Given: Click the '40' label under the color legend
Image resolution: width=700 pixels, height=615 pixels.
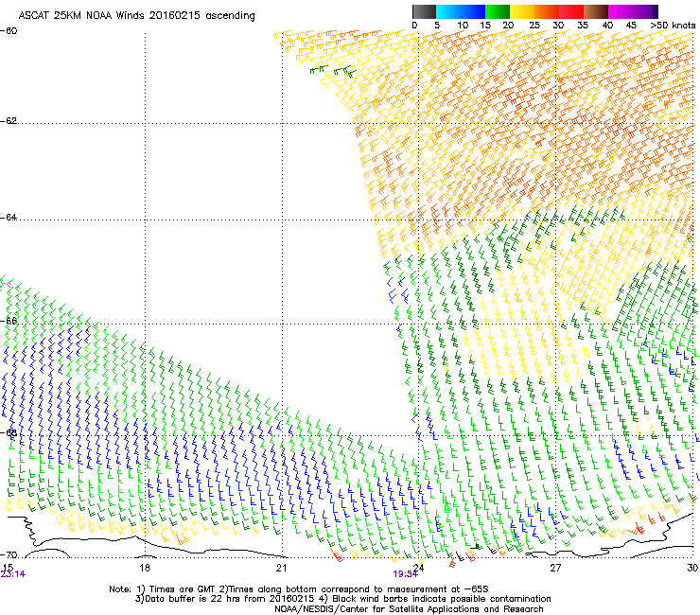Looking at the screenshot, I should 607,26.
